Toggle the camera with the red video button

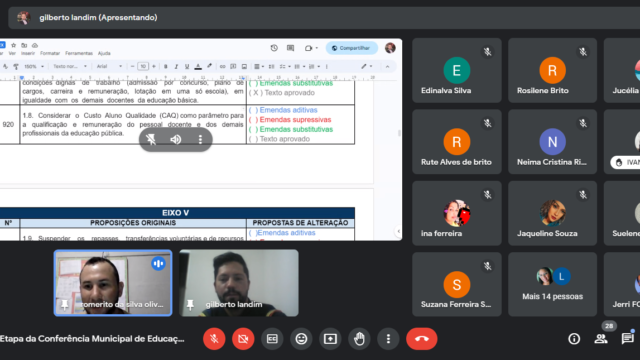tap(243, 339)
